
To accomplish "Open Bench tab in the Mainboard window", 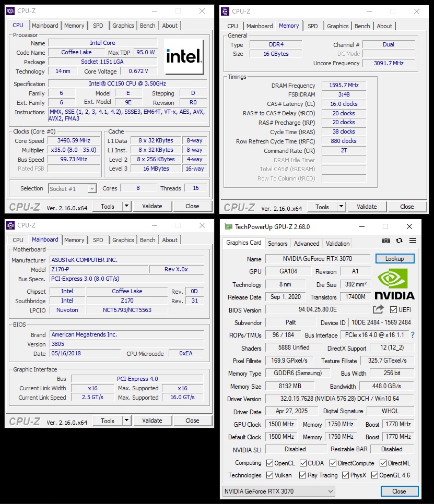I will [x=148, y=240].
